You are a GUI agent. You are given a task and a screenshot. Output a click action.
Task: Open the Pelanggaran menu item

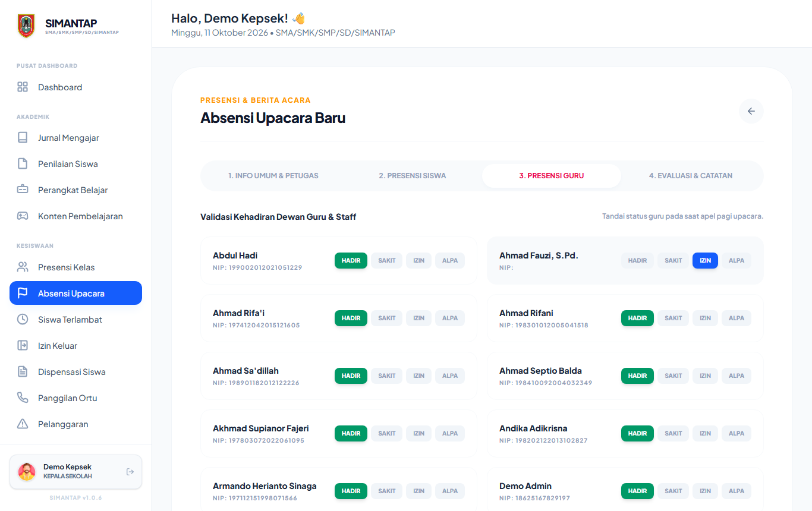coord(75,424)
